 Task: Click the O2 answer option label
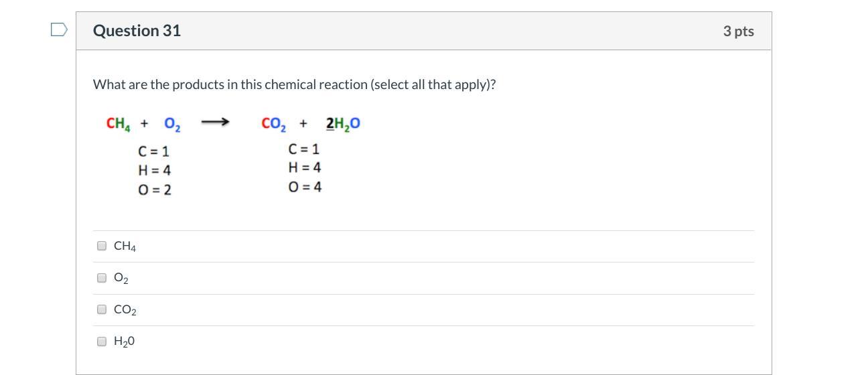121,278
